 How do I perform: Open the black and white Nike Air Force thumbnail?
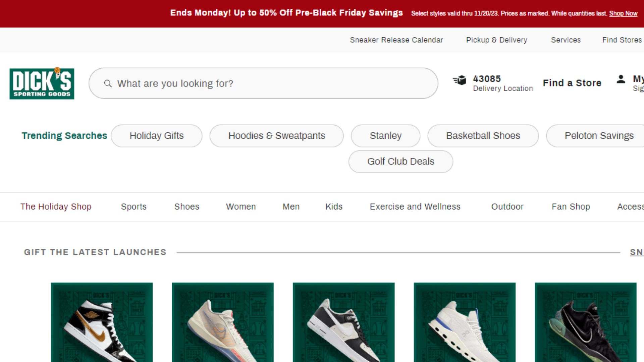click(344, 322)
